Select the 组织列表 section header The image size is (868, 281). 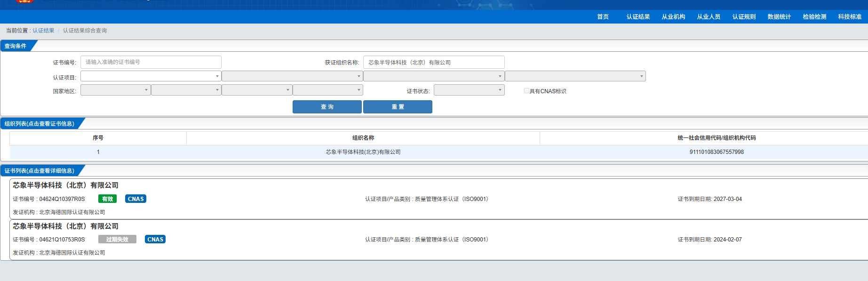pyautogui.click(x=40, y=124)
